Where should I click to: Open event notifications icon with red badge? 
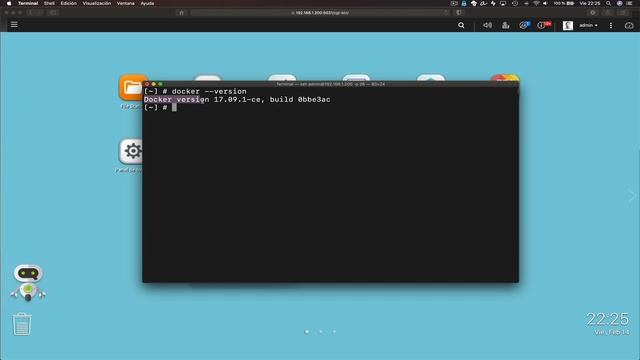click(544, 25)
